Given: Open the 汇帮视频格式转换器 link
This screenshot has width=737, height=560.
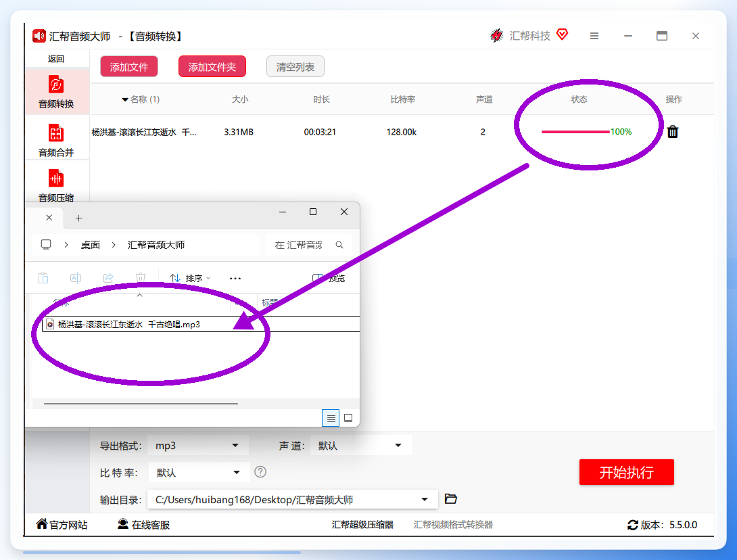Looking at the screenshot, I should (453, 525).
